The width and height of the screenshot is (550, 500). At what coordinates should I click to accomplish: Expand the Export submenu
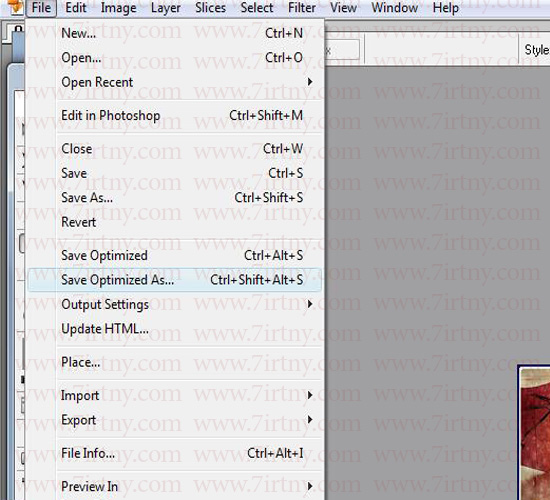[x=175, y=420]
